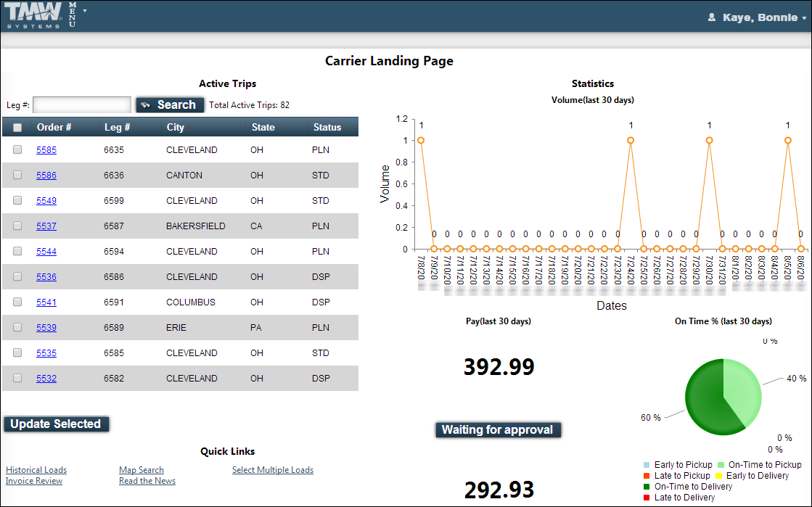Click the 7/30/20 volume data point

coord(709,140)
